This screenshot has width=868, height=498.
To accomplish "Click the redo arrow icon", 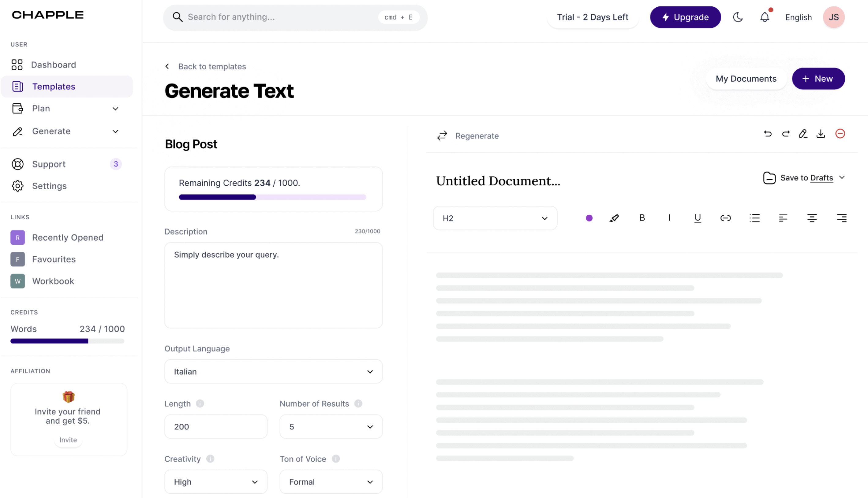I will click(786, 134).
